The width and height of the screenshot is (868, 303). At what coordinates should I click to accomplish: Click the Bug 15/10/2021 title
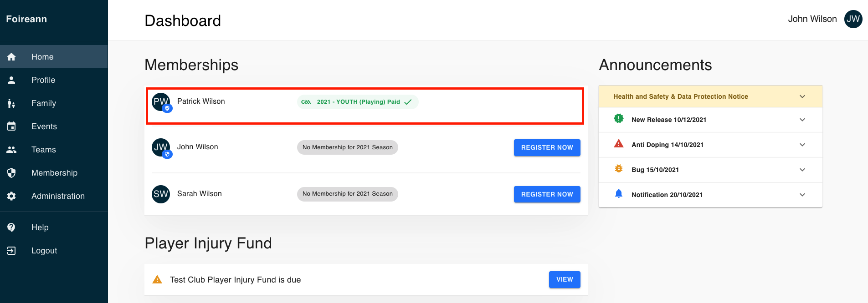point(655,170)
